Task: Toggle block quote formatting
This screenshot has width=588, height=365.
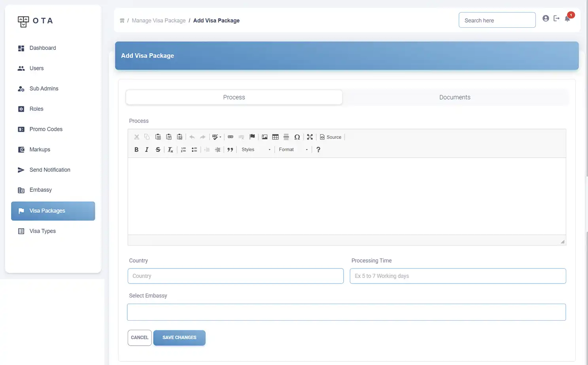Action: click(230, 149)
